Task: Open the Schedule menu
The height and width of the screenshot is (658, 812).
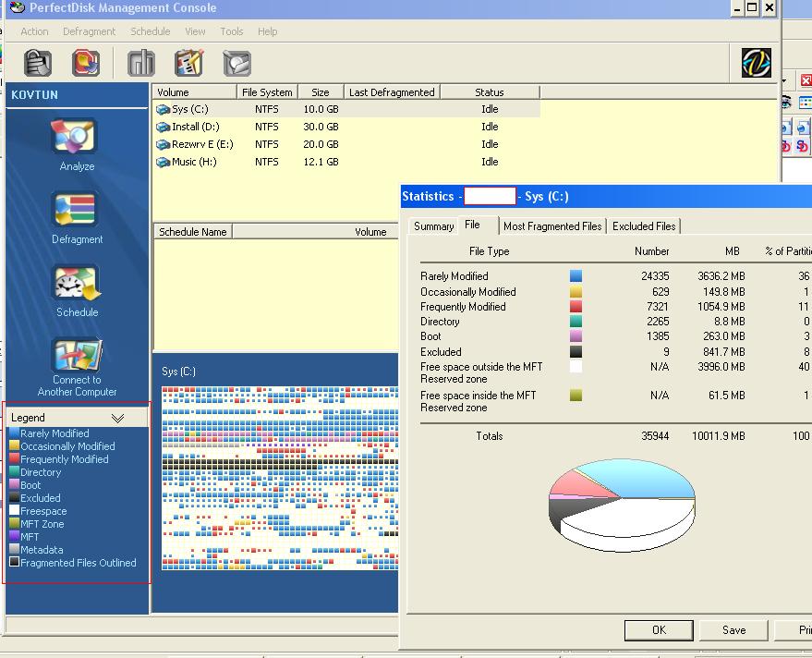Action: pos(151,31)
